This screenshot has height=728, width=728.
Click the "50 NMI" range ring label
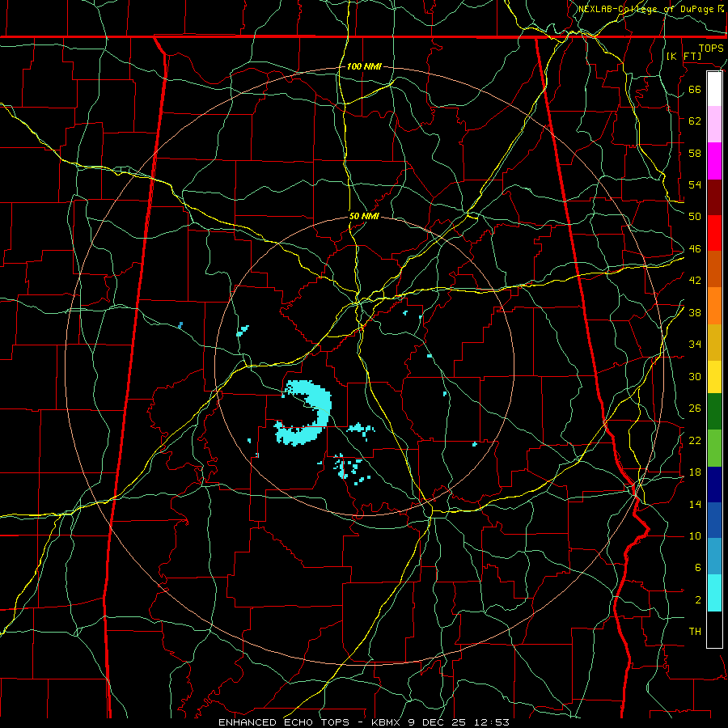(x=364, y=216)
